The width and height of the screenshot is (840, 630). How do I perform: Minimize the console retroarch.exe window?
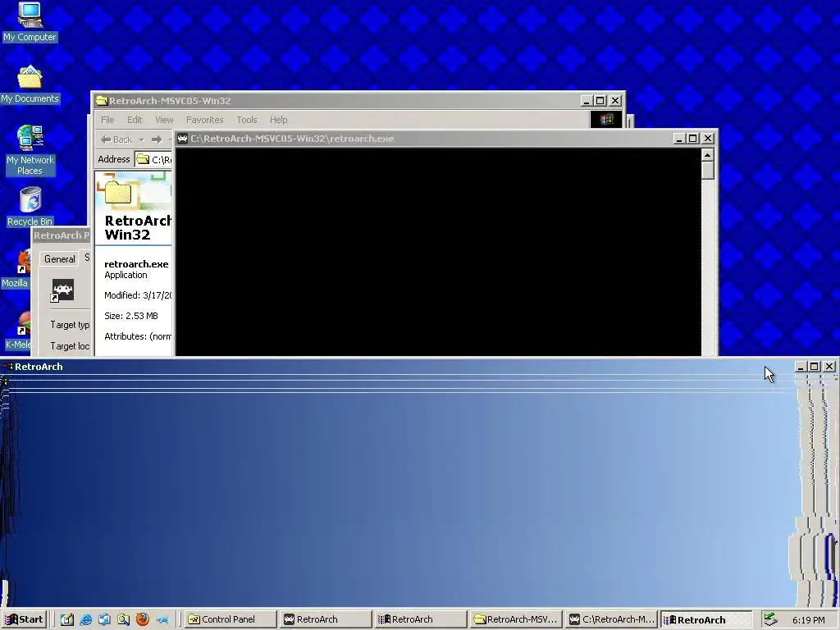678,138
